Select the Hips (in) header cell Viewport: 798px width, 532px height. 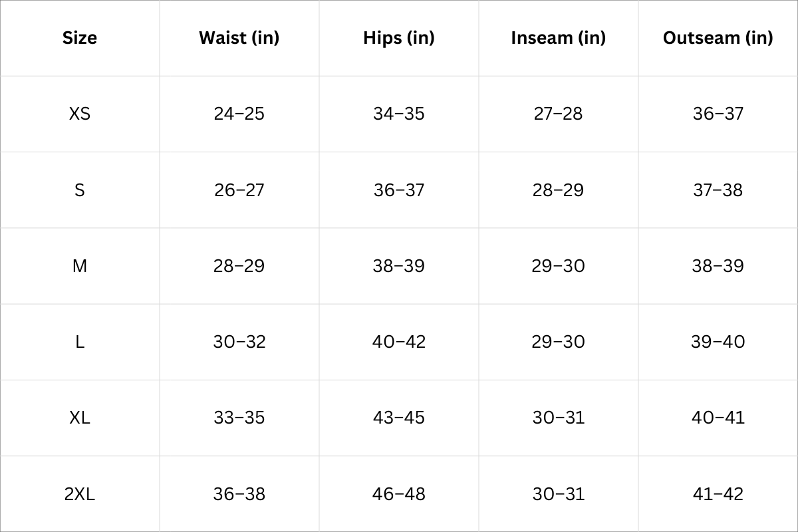[398, 38]
